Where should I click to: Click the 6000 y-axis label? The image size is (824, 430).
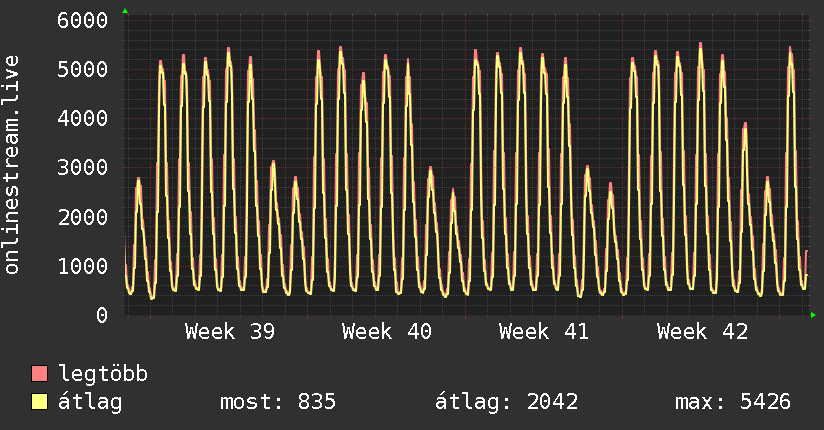pyautogui.click(x=83, y=21)
